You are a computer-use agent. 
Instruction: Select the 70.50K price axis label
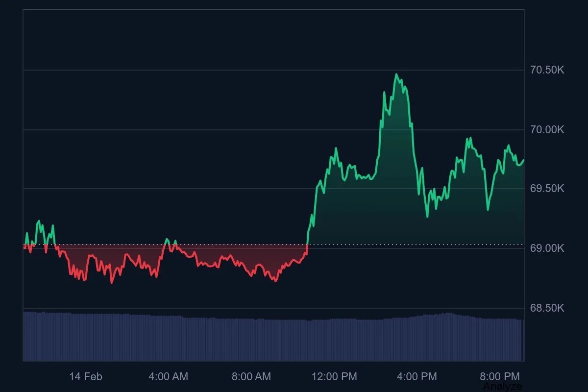tap(547, 70)
